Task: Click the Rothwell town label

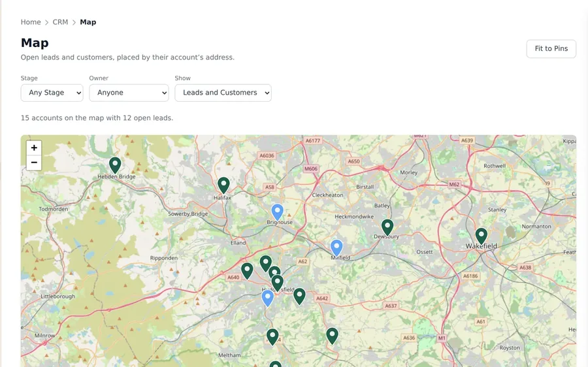Action: 495,166
